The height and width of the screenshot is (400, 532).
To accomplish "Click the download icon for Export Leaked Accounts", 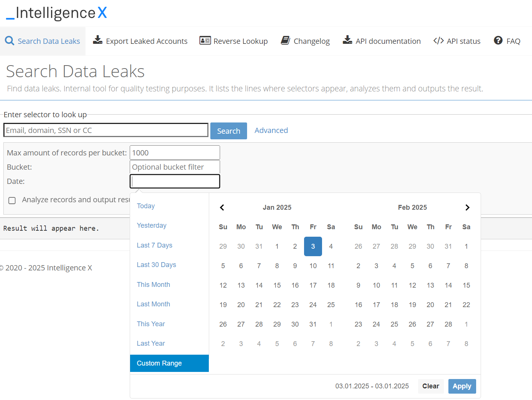I will 97,40.
